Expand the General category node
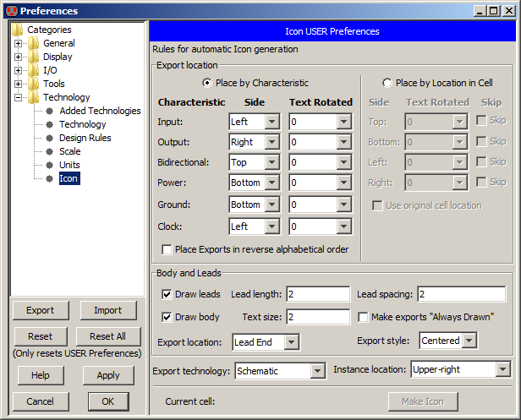 [x=19, y=43]
